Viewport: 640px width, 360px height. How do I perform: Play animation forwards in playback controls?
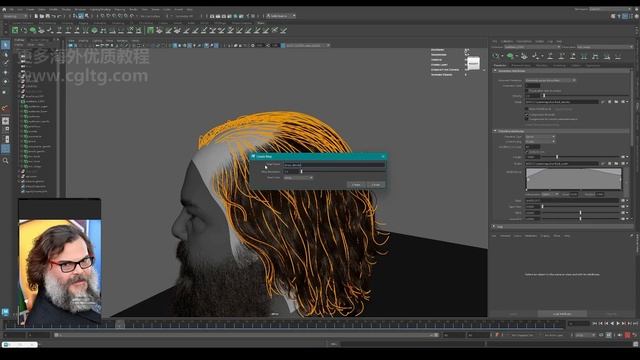click(x=618, y=324)
